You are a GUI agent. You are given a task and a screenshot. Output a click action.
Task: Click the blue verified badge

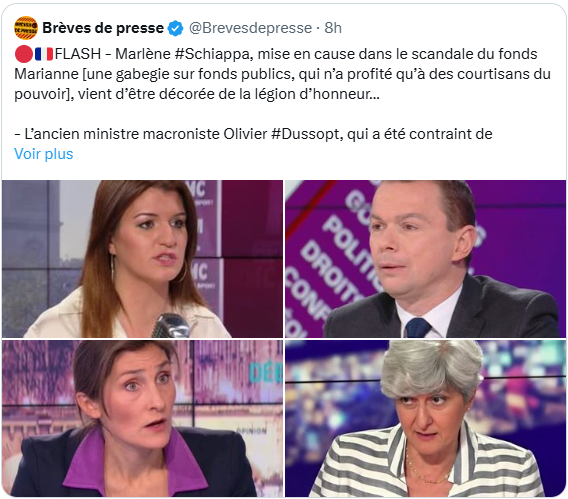[x=176, y=28]
